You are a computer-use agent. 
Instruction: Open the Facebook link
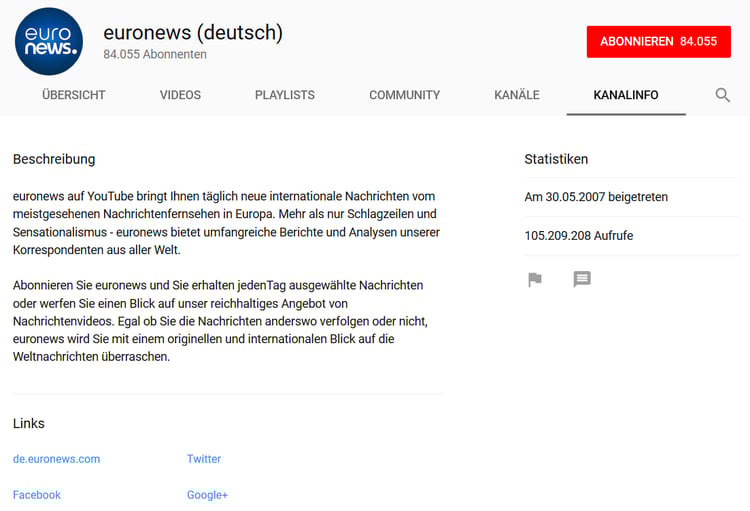(x=37, y=495)
